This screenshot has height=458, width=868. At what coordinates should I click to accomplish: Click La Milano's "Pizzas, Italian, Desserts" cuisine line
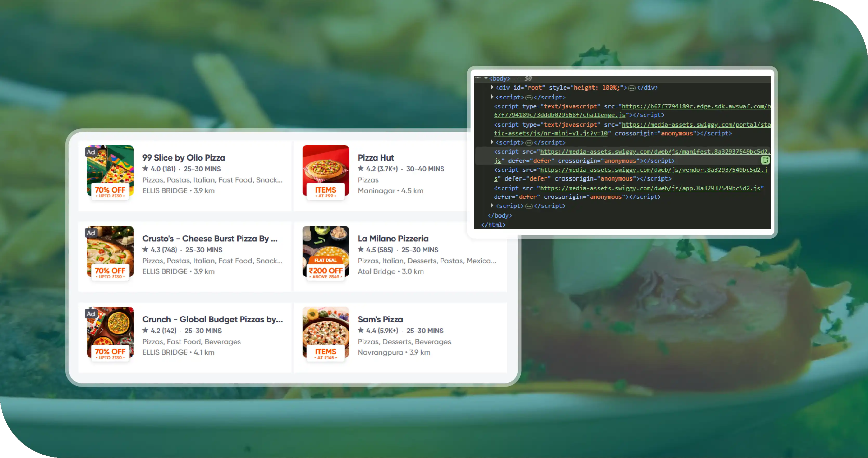427,261
